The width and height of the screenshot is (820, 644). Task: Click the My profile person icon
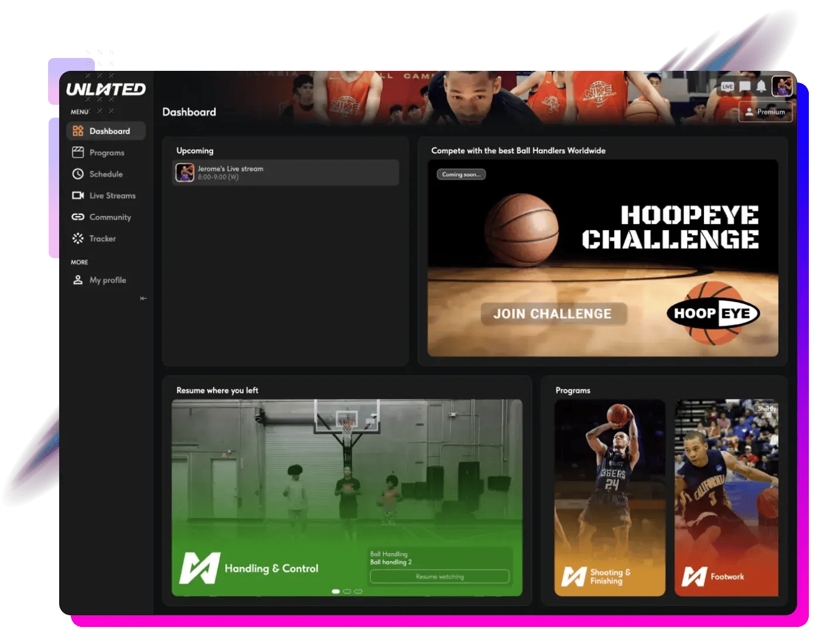pos(78,280)
